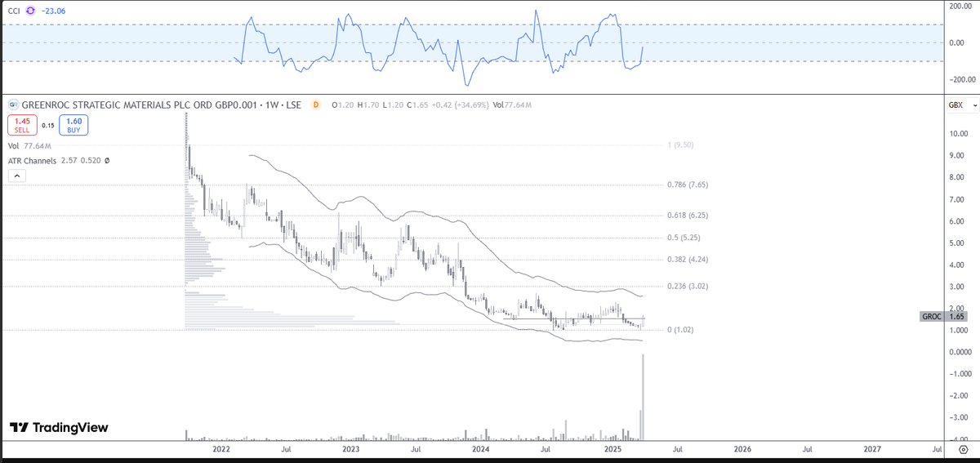Click the 1.45 SELL button

coord(21,125)
